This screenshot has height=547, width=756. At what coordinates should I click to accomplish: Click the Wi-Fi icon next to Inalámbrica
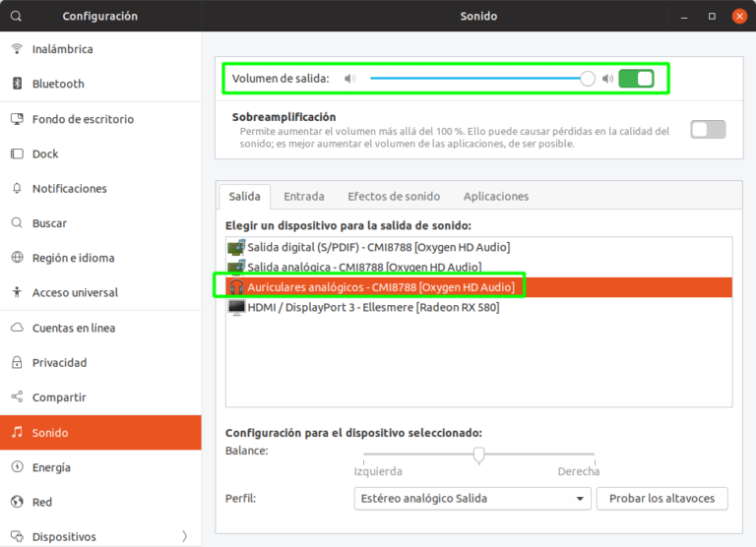(x=17, y=48)
